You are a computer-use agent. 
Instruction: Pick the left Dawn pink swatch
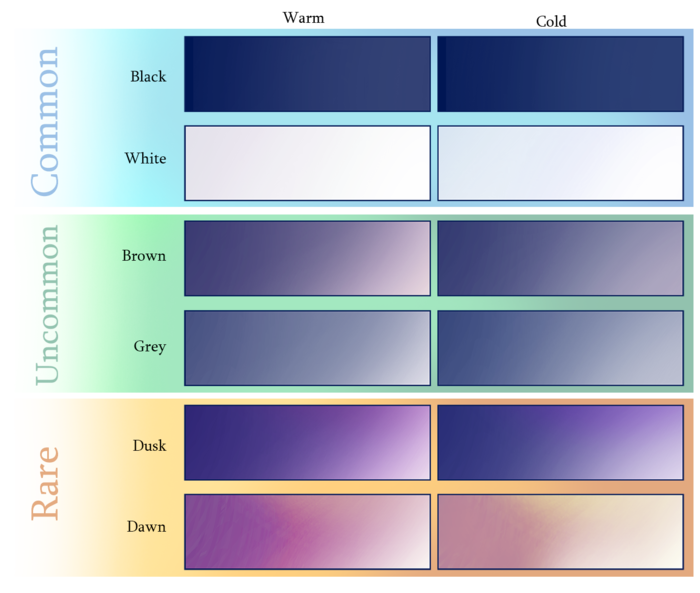[x=307, y=531]
